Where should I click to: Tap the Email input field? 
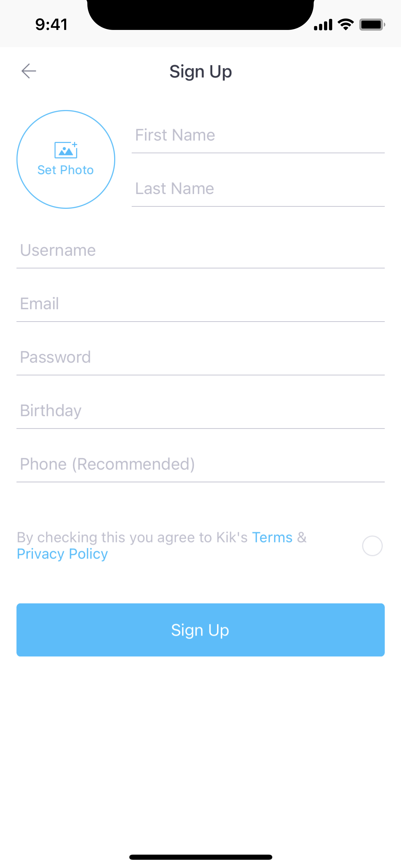pos(200,304)
